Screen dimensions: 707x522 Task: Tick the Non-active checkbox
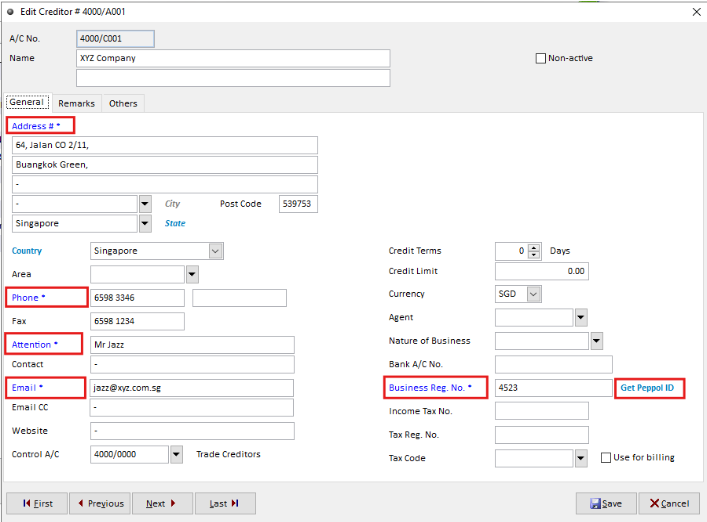point(540,58)
